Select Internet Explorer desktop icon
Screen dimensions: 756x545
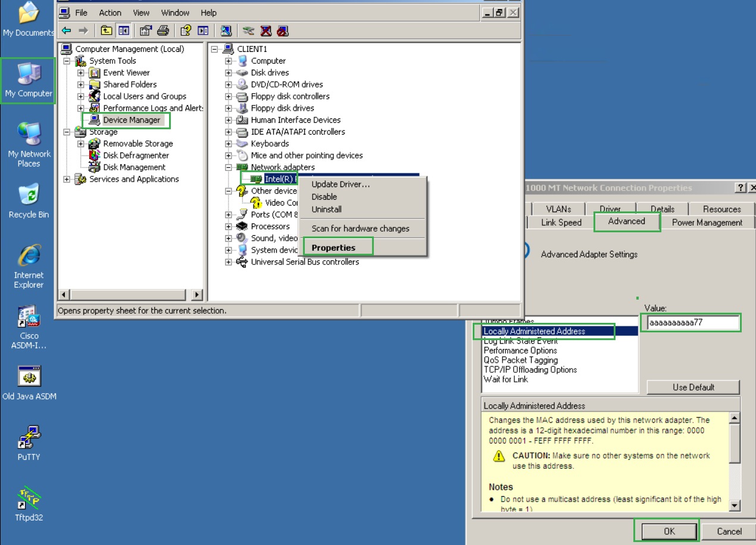[x=29, y=266]
